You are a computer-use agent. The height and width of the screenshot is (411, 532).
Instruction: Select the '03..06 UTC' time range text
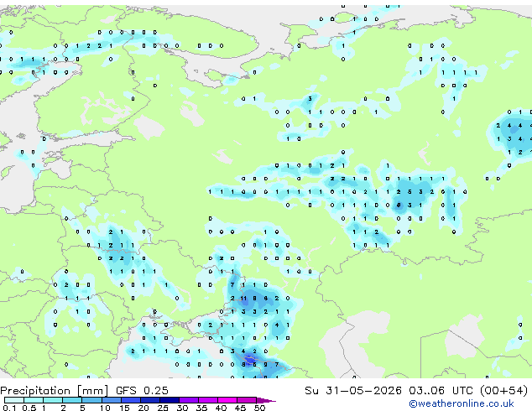click(x=441, y=391)
